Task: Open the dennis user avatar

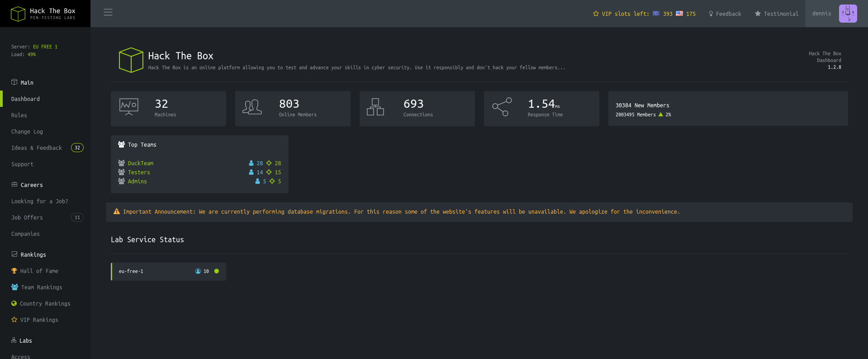Action: (848, 14)
